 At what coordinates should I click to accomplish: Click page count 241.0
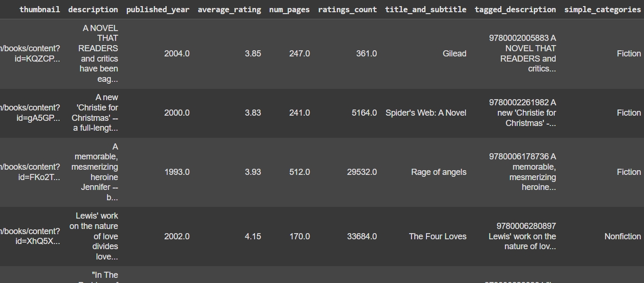300,113
